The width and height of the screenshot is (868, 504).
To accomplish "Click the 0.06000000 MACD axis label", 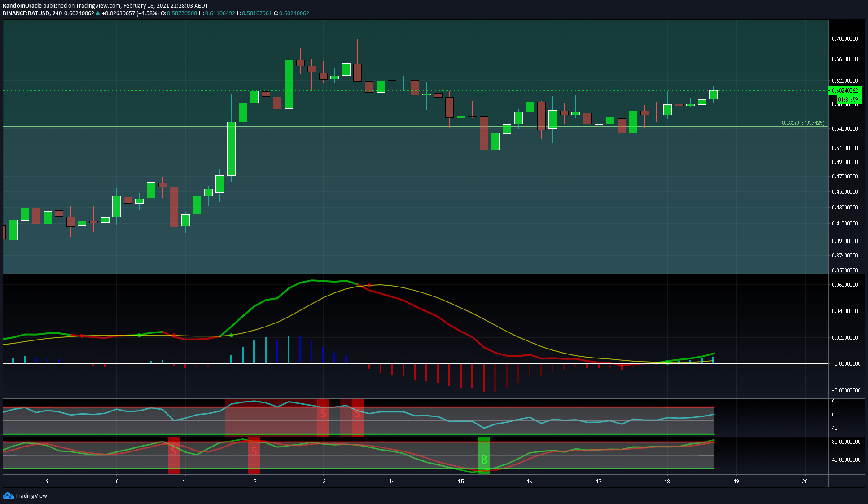I will [x=845, y=285].
